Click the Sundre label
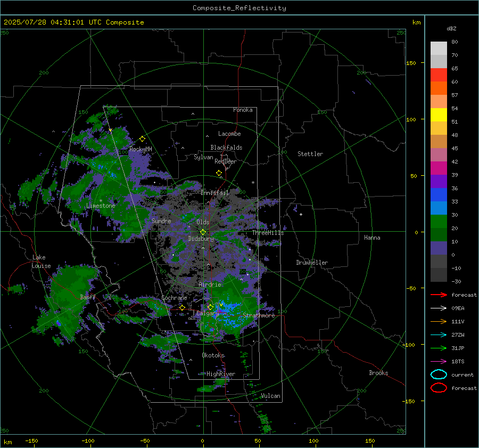Viewport: 479px width, 448px height. (161, 221)
